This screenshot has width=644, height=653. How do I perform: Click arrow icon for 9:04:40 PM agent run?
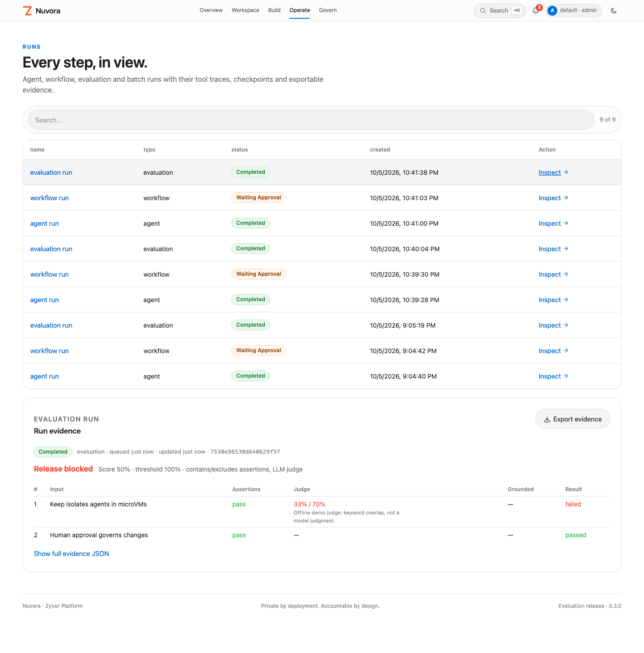coord(566,376)
